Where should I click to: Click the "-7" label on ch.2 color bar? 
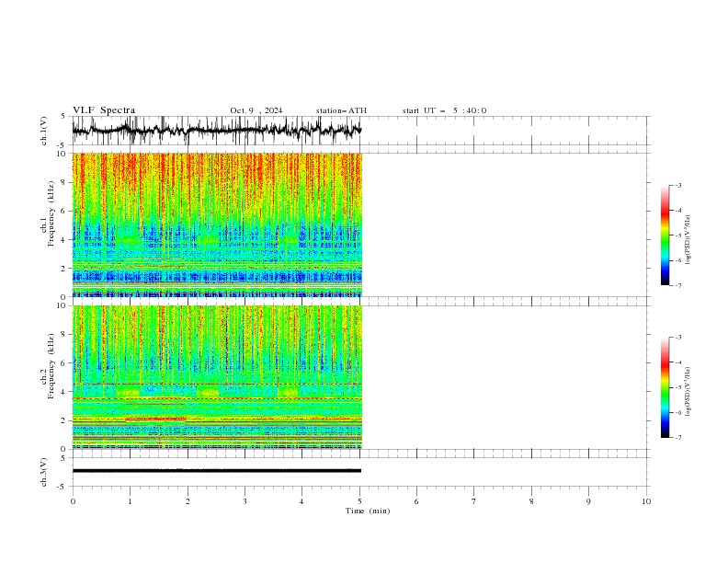click(677, 438)
